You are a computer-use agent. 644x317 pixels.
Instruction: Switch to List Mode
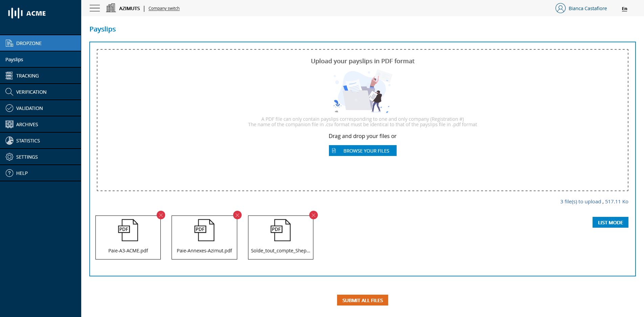[x=610, y=222]
